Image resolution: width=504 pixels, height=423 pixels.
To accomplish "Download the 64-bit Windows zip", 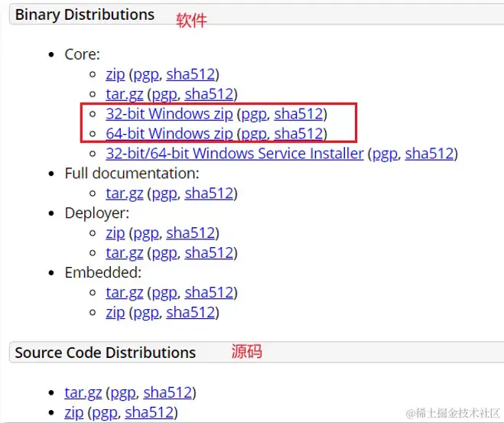I will point(169,134).
